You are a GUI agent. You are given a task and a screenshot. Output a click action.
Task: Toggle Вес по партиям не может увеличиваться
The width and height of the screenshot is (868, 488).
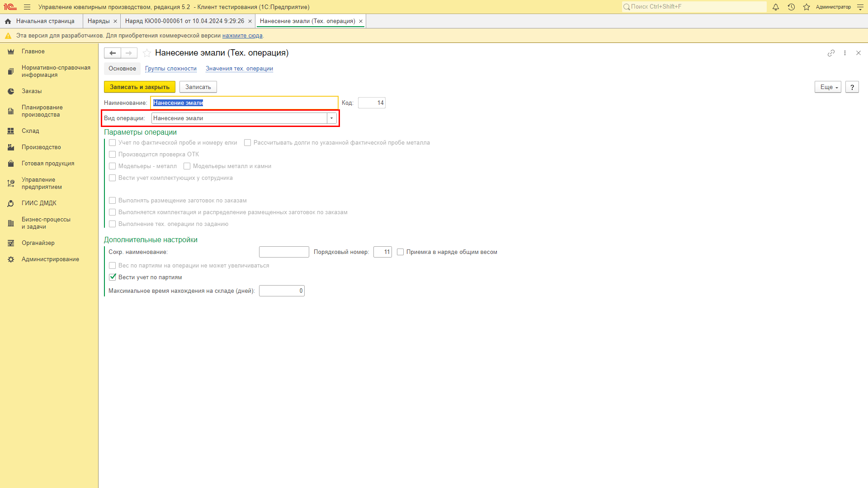click(x=113, y=266)
